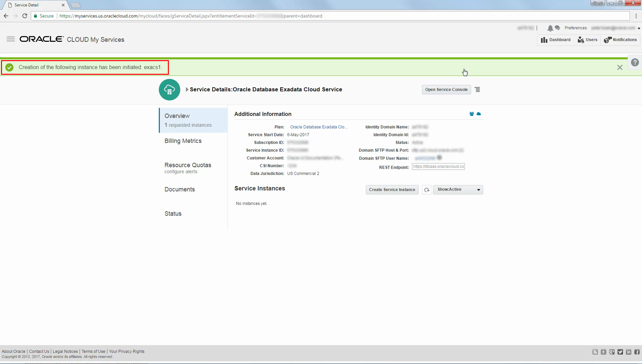The height and width of the screenshot is (364, 642).
Task: Open the Twitter footer icon
Action: click(620, 352)
